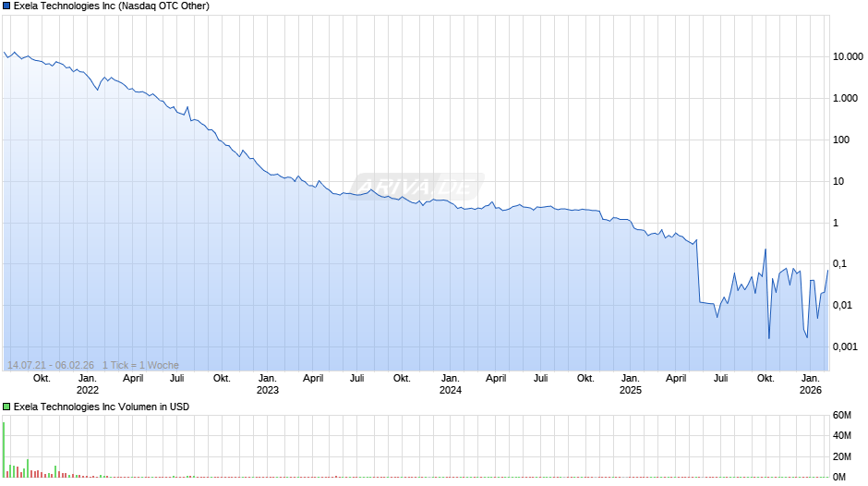This screenshot has height=486, width=868.
Task: Click the '1 Tick = 1 Woche' label
Action: [x=140, y=365]
